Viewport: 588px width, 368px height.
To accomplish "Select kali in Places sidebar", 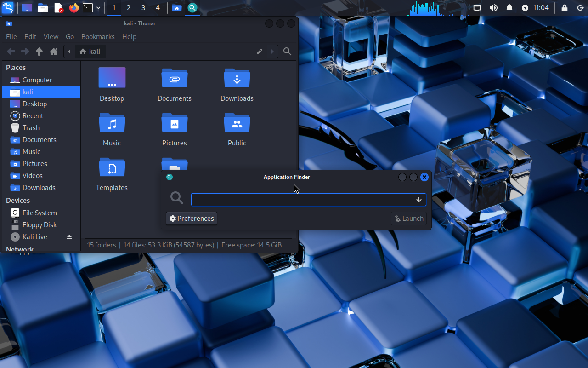I will coord(41,92).
